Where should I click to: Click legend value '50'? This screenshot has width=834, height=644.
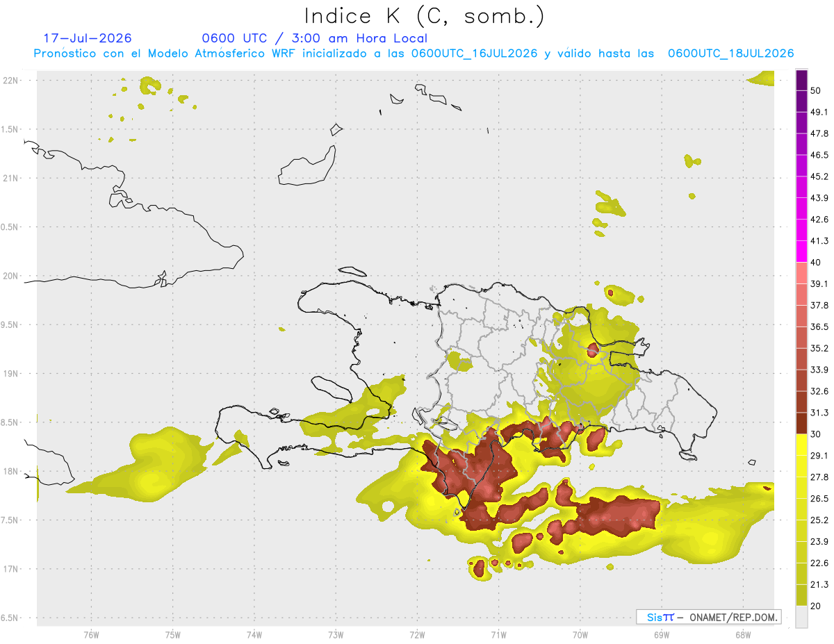pyautogui.click(x=815, y=90)
